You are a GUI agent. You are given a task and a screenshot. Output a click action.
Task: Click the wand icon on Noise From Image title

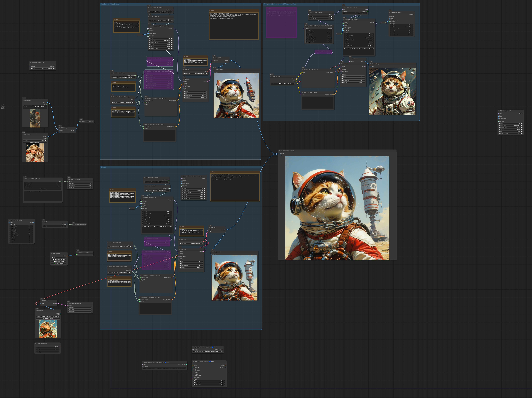(x=12, y=220)
